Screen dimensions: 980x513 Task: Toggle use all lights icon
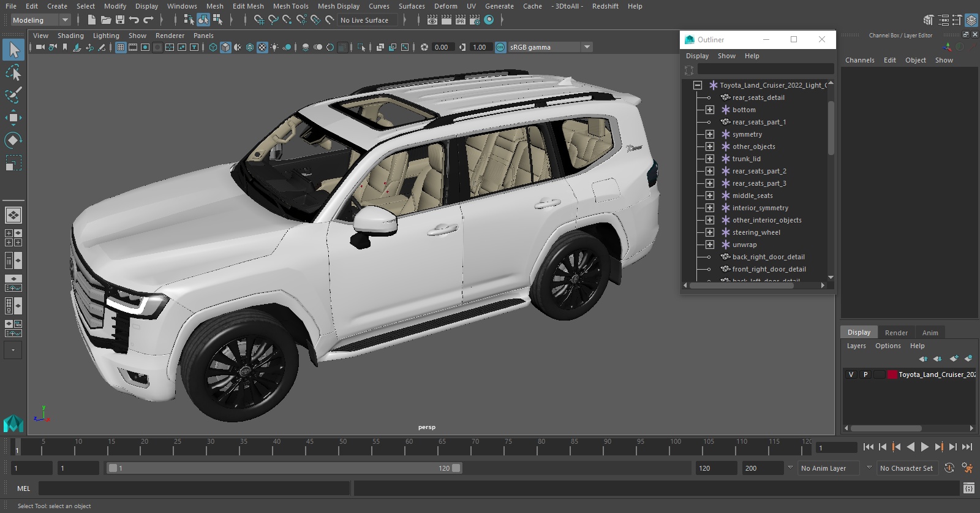pos(274,47)
